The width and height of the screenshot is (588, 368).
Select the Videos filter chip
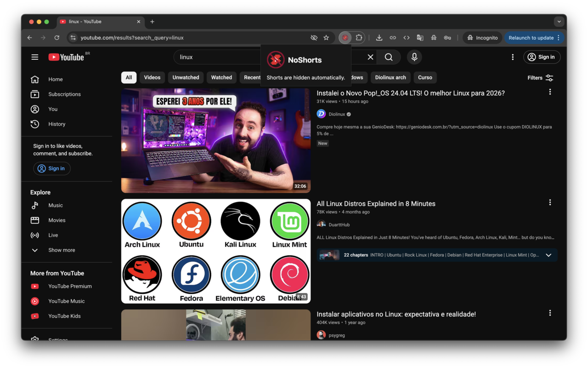[x=152, y=77]
